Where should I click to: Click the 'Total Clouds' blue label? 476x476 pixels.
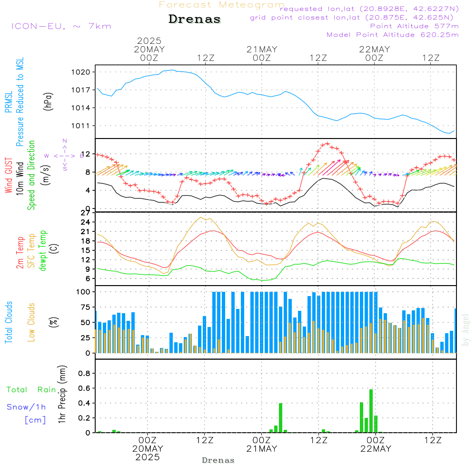coord(9,322)
